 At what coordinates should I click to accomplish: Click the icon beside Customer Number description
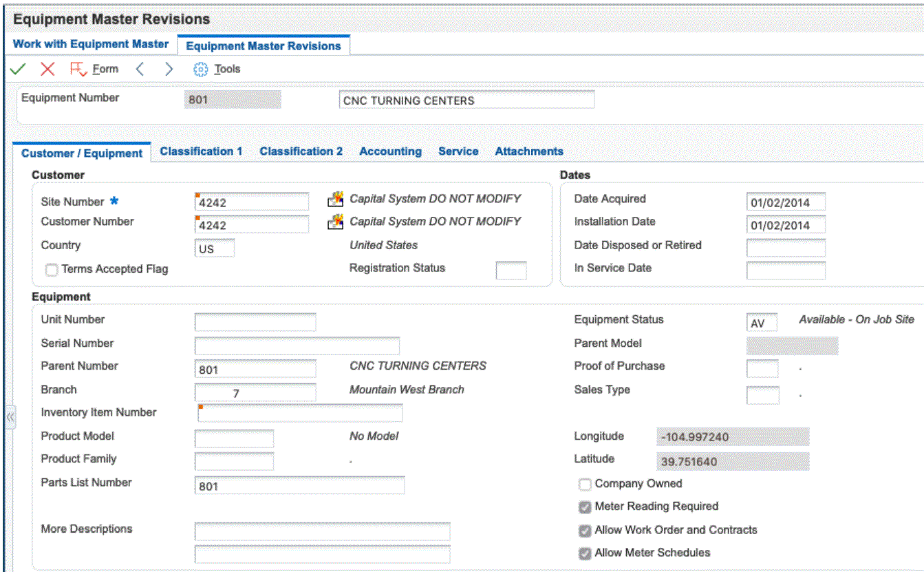click(335, 222)
